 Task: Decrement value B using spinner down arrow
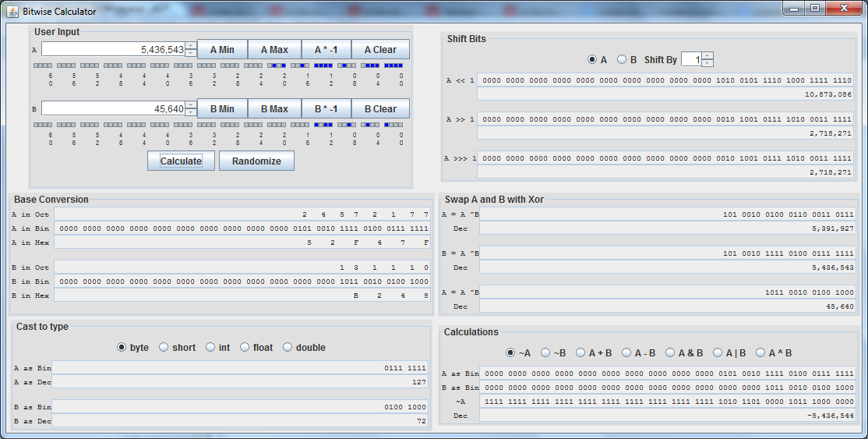tap(191, 112)
